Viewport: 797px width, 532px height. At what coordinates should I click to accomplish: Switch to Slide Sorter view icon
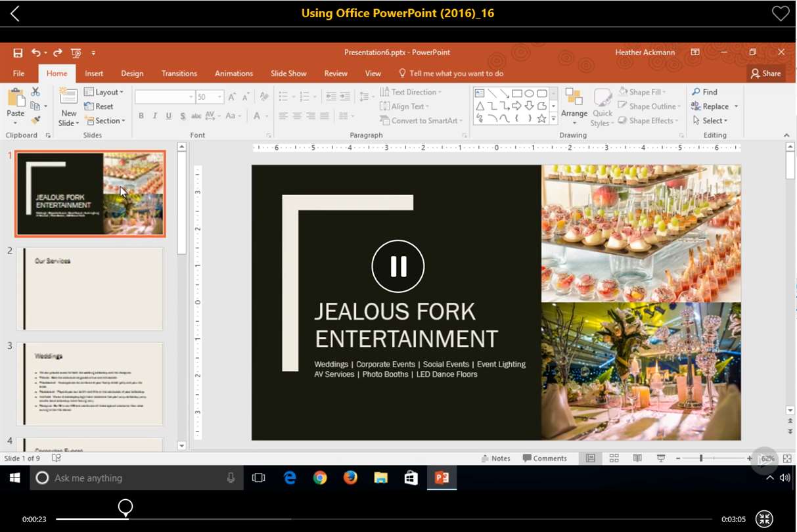pyautogui.click(x=614, y=458)
